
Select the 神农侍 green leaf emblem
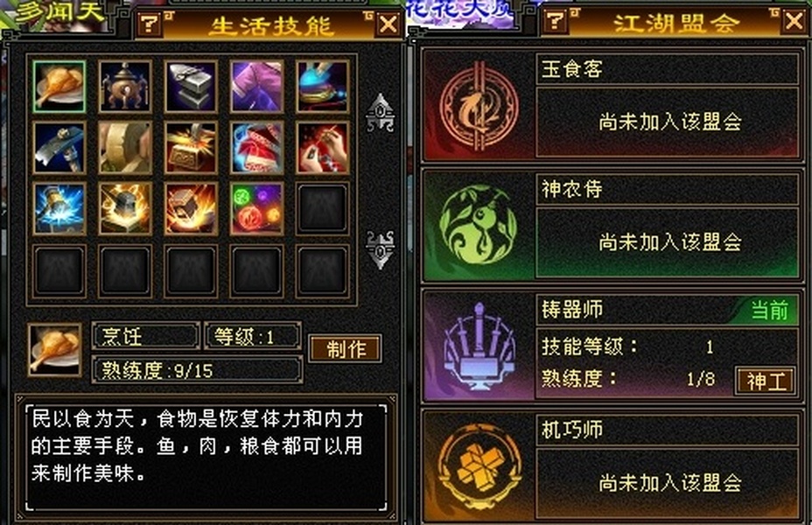[x=478, y=226]
